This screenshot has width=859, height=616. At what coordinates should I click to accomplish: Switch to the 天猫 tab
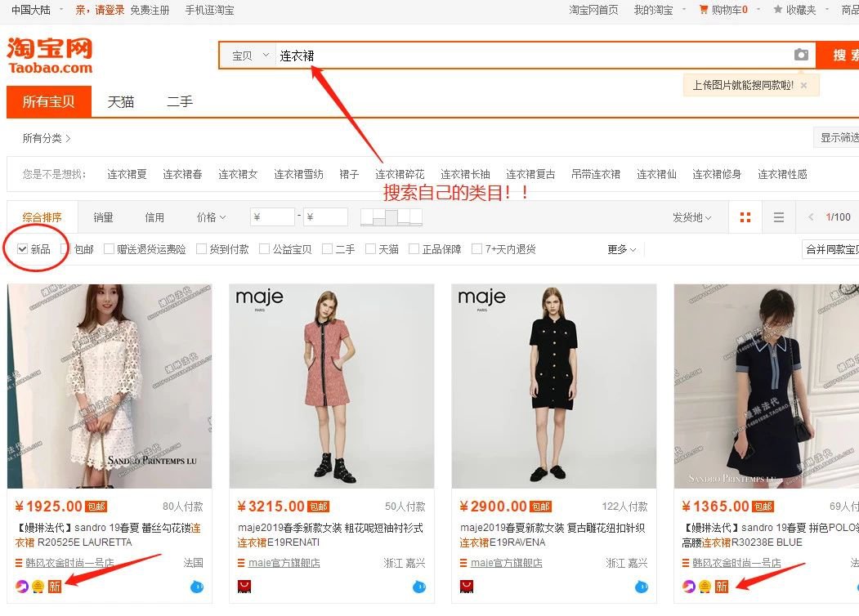pyautogui.click(x=120, y=101)
